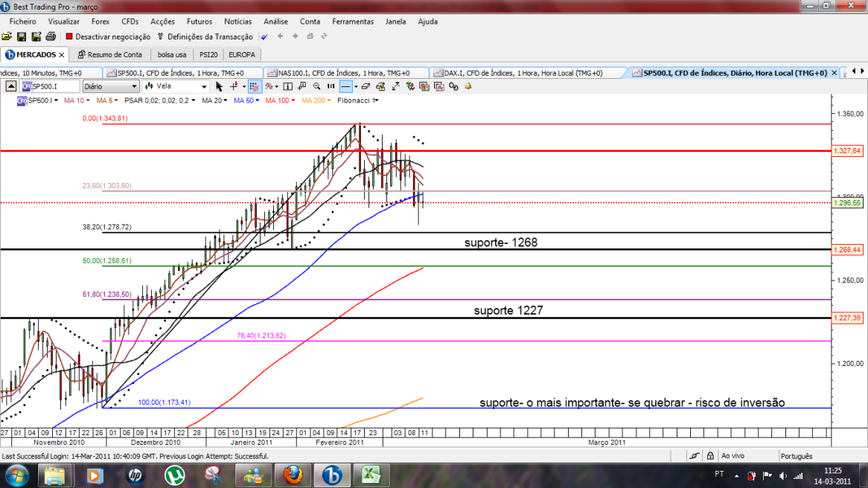Screen dimensions: 868x488
Task: Open the CFDs menu
Action: click(130, 22)
